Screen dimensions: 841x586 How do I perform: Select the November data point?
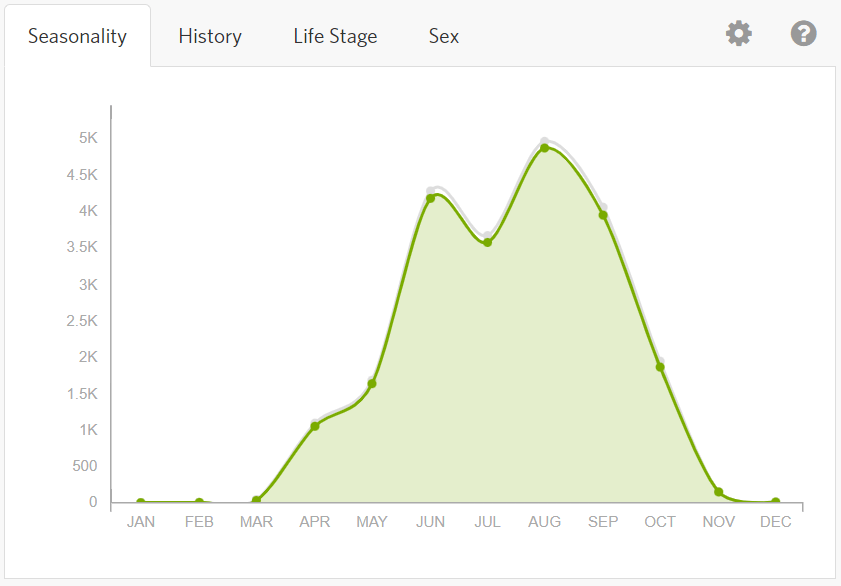(x=718, y=492)
